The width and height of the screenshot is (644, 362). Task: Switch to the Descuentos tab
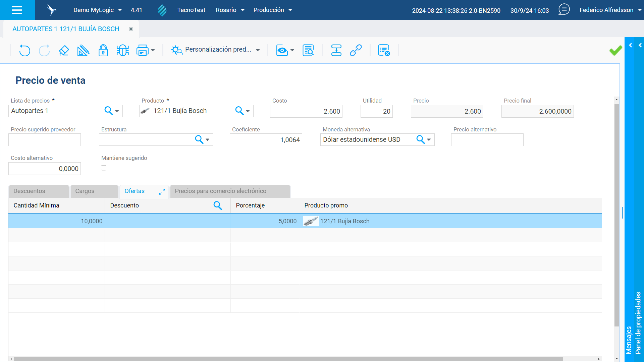39,191
